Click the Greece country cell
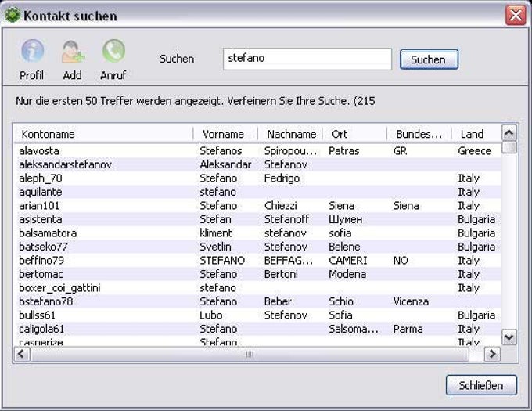Image resolution: width=532 pixels, height=411 pixels. tap(474, 151)
